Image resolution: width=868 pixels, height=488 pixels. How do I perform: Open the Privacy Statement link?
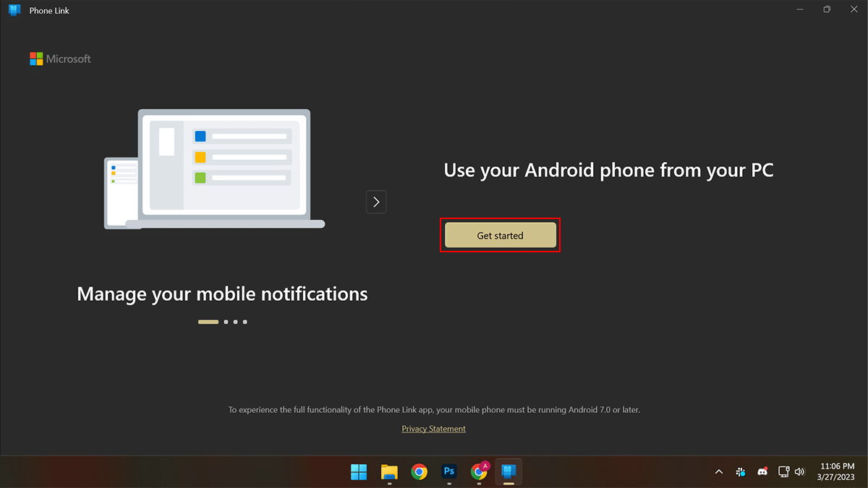pyautogui.click(x=433, y=429)
